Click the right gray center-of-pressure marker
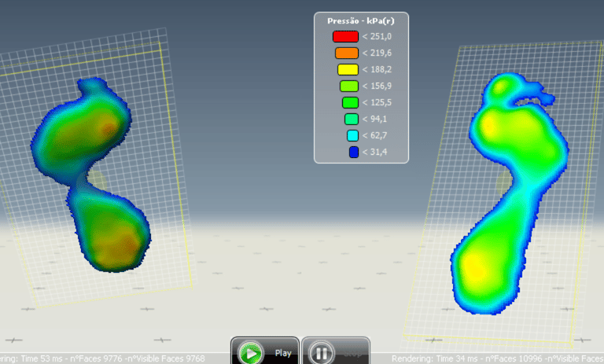604x364 pixels. [x=503, y=183]
